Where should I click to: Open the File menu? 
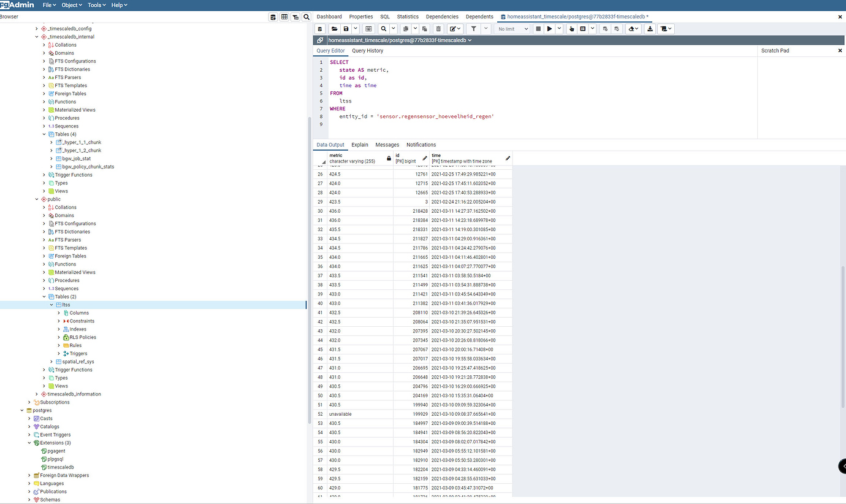(49, 5)
